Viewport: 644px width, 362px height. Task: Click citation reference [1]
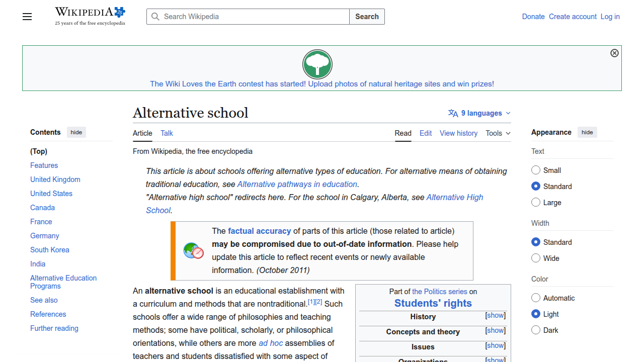[311, 302]
